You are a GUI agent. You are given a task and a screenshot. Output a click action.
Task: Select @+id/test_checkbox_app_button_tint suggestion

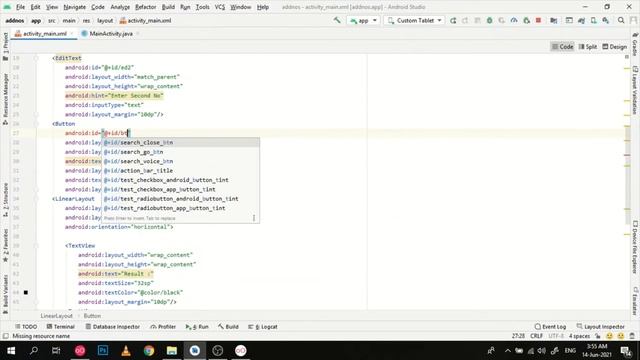point(180,189)
